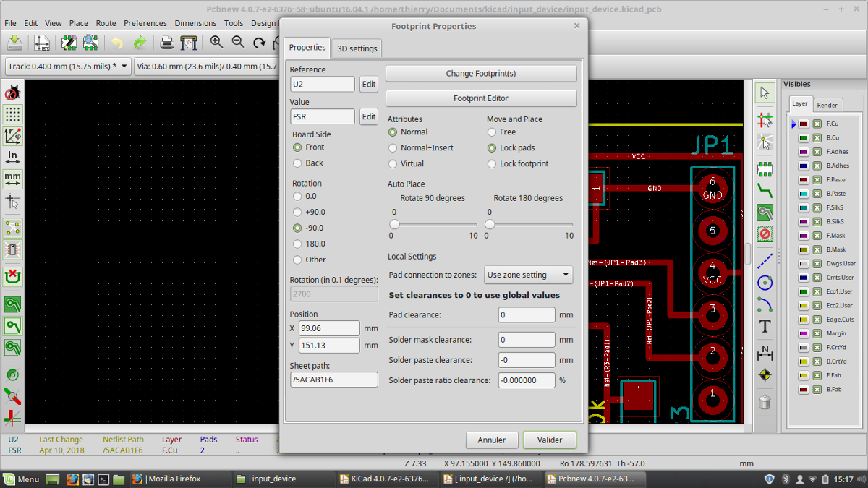868x488 pixels.
Task: Click Annuler to cancel dialog
Action: point(492,440)
